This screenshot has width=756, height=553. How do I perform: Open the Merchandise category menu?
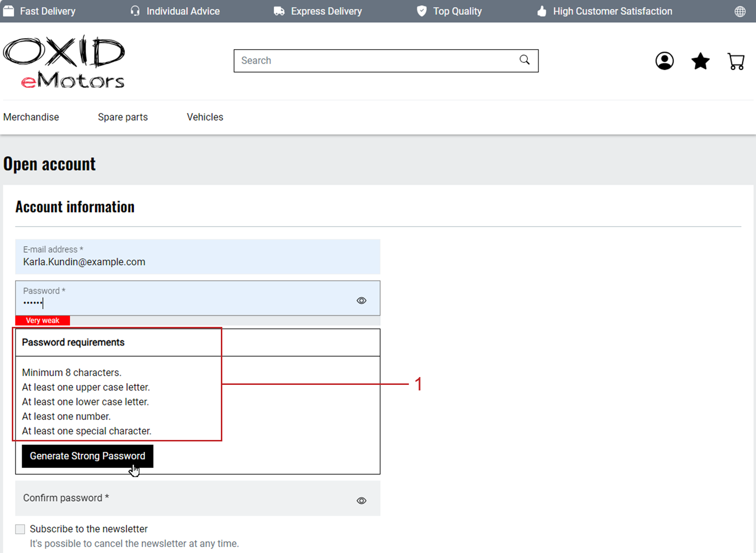coord(31,117)
